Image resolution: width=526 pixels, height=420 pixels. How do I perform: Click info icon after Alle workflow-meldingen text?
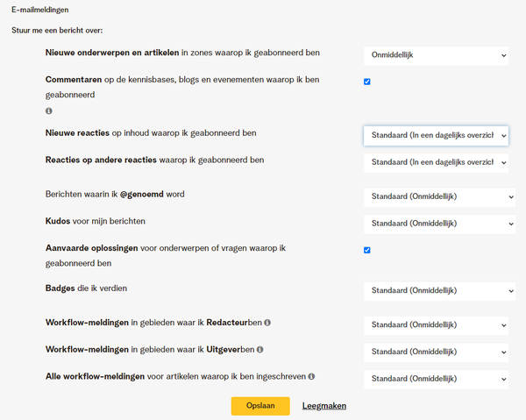(311, 376)
